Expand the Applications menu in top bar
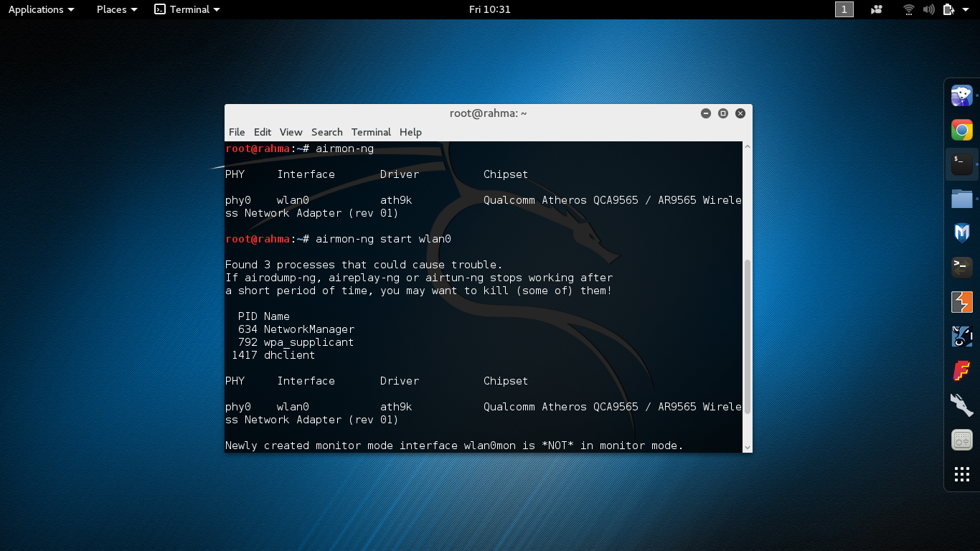The image size is (980, 551). (x=41, y=9)
